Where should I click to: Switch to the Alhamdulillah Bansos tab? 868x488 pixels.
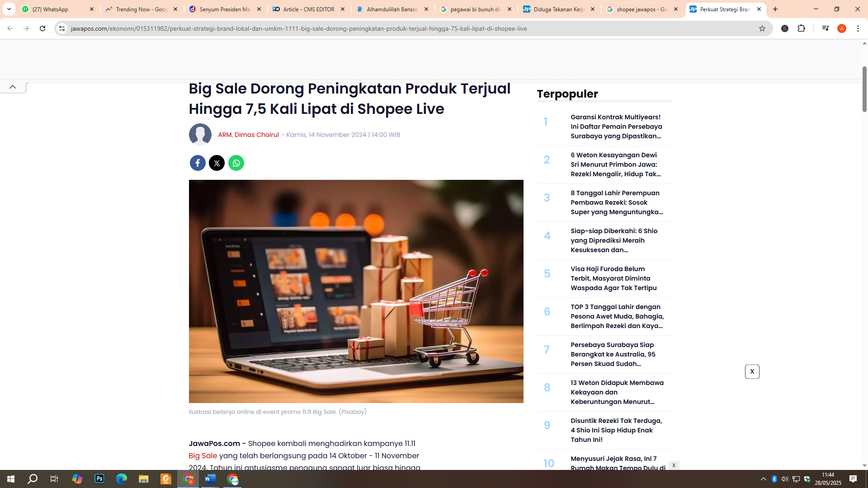tap(392, 9)
